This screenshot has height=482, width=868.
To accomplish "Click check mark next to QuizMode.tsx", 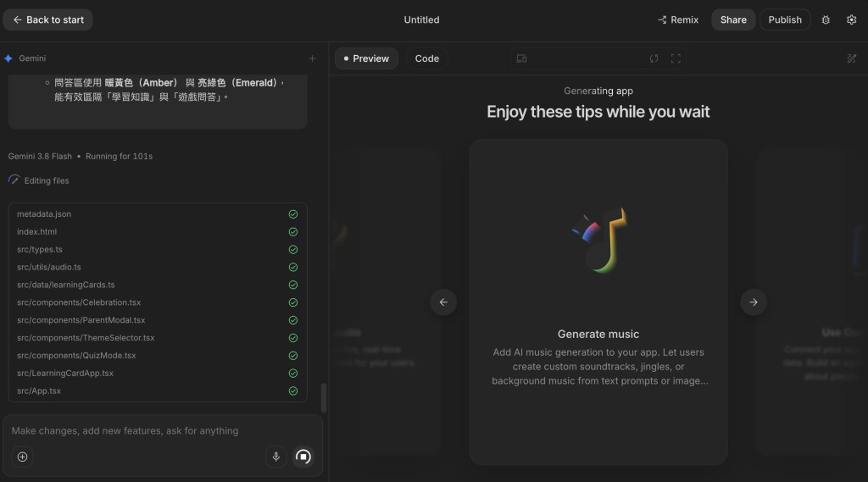I will click(x=292, y=356).
